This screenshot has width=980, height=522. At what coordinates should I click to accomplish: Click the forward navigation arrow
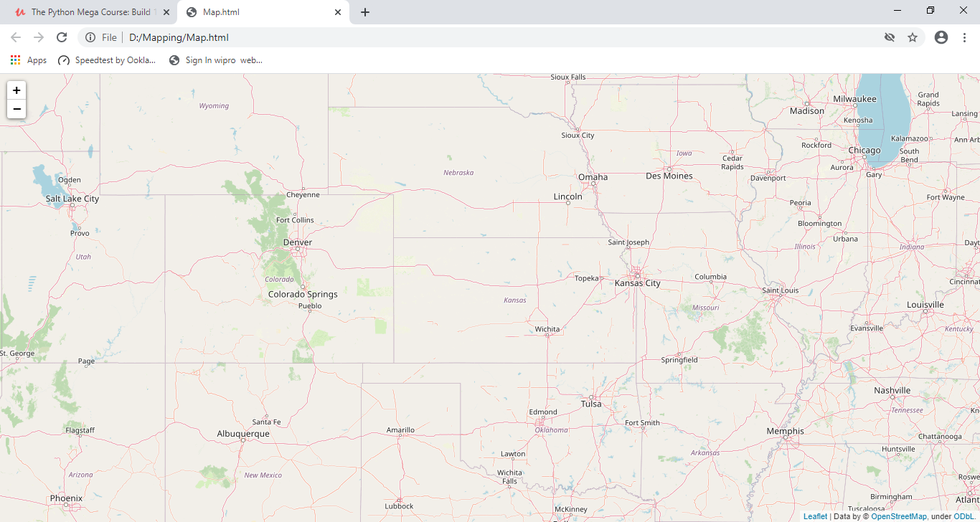[39, 37]
